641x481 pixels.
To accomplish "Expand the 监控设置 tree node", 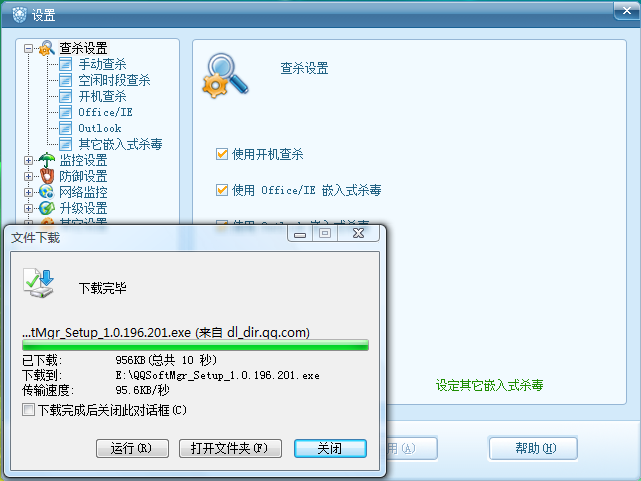I will 28,160.
